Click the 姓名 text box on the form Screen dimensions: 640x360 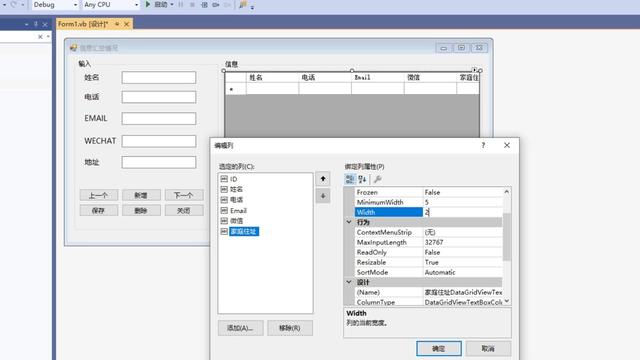(x=159, y=78)
